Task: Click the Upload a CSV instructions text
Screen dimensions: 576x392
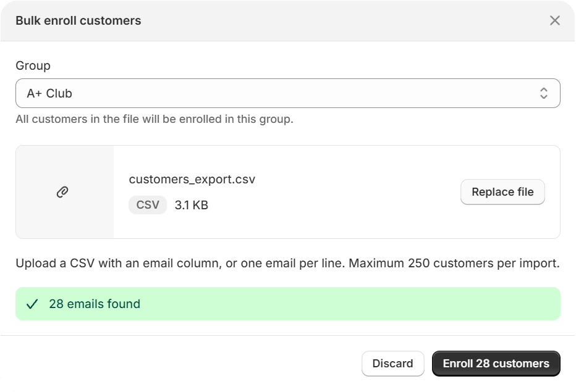Action: click(x=287, y=263)
